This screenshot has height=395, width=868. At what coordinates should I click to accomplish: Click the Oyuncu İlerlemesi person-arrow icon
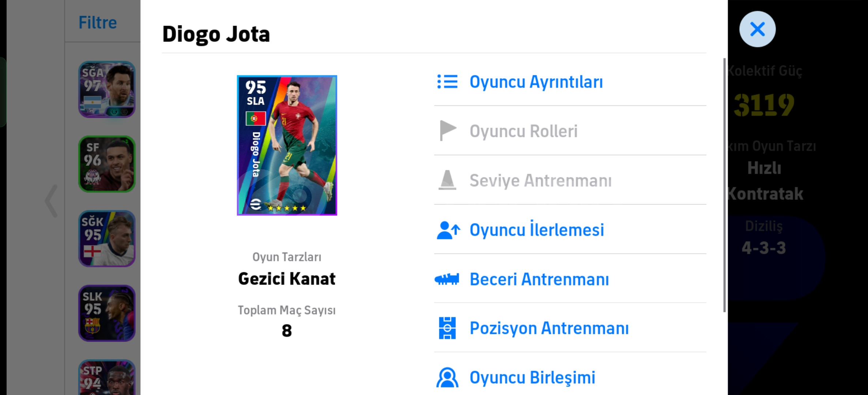(448, 230)
